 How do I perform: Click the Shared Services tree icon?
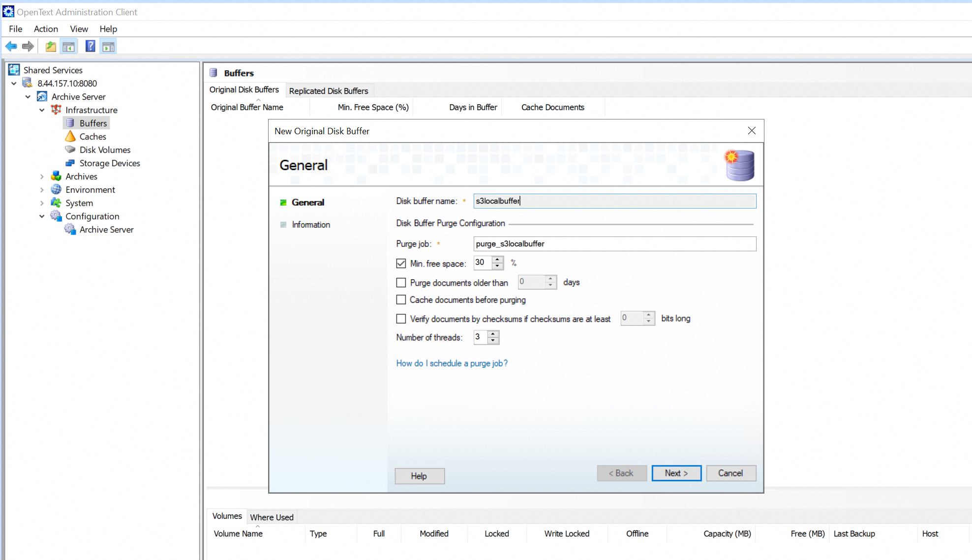click(14, 70)
